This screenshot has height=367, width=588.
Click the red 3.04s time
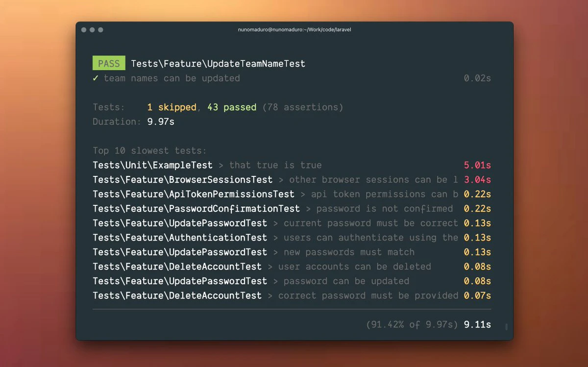click(x=477, y=180)
